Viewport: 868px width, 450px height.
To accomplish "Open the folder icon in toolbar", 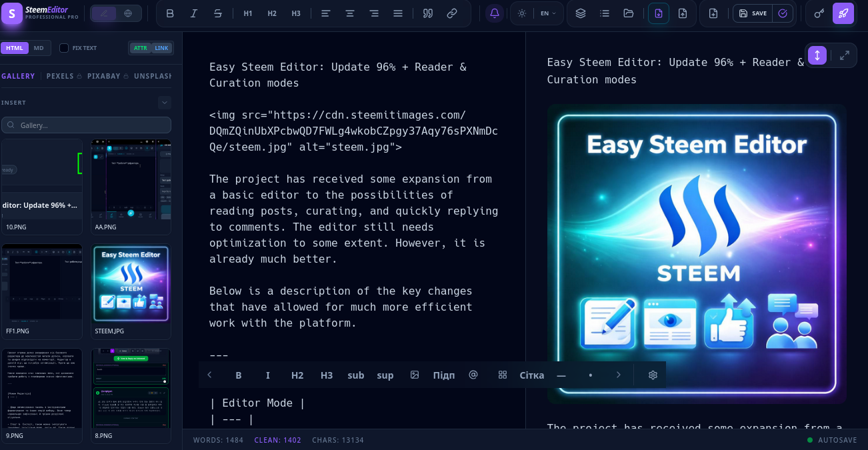I will coord(629,13).
